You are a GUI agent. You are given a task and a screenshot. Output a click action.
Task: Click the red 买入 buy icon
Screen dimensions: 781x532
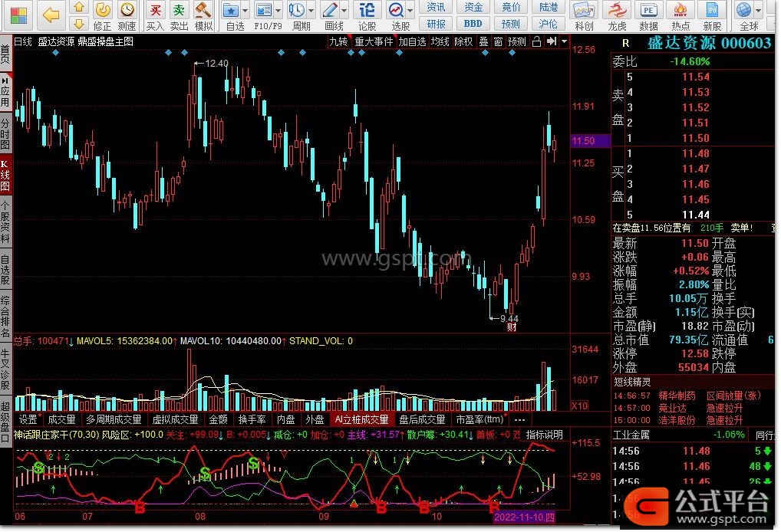tap(156, 9)
